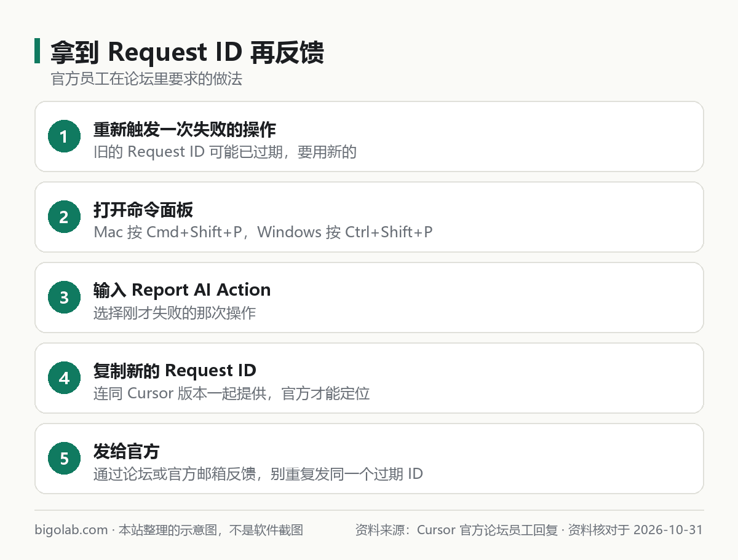Image resolution: width=738 pixels, height=560 pixels.
Task: Select the step title '复制新的 Request ID'
Action: pyautogui.click(x=175, y=371)
